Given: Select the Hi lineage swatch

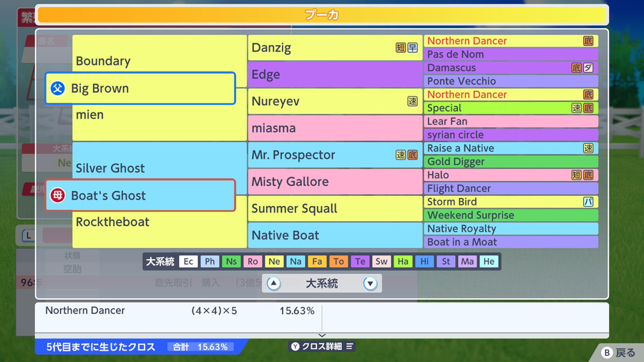Looking at the screenshot, I should 424,261.
